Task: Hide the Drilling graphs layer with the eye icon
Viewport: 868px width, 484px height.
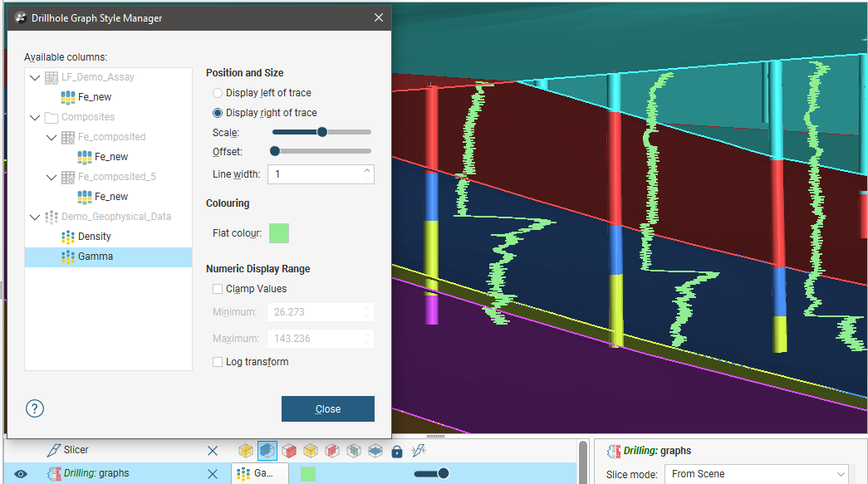Action: pyautogui.click(x=22, y=474)
